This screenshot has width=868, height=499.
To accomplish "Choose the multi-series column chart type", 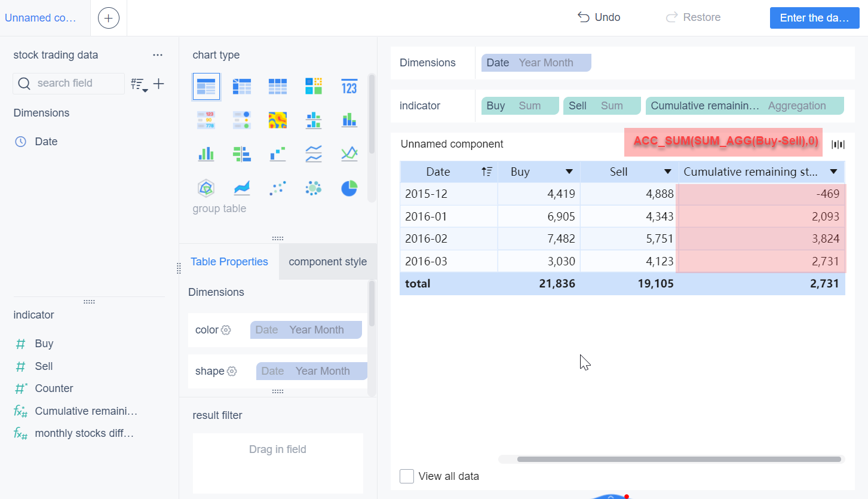I will [x=206, y=154].
